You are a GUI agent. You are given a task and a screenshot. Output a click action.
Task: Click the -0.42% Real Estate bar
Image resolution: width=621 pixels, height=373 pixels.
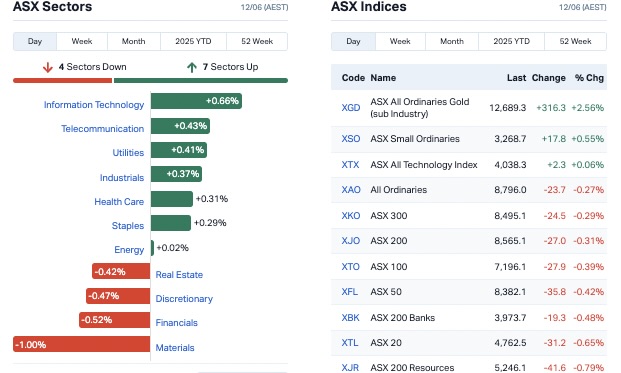[x=121, y=272]
